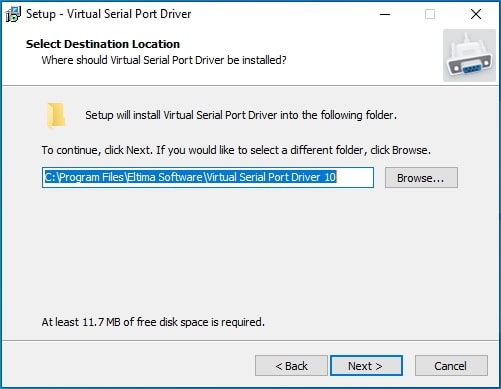Click the yellow folder icon
The width and height of the screenshot is (501, 389).
pos(56,115)
